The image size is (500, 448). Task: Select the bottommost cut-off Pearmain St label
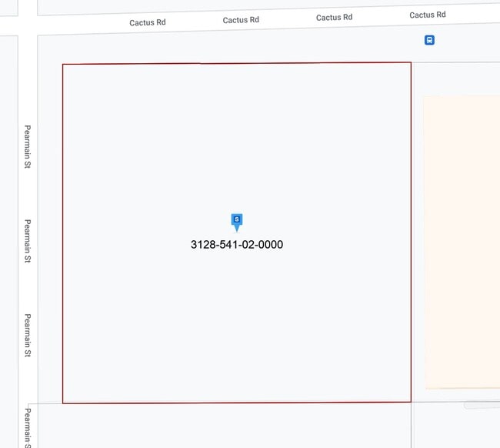[x=27, y=427]
